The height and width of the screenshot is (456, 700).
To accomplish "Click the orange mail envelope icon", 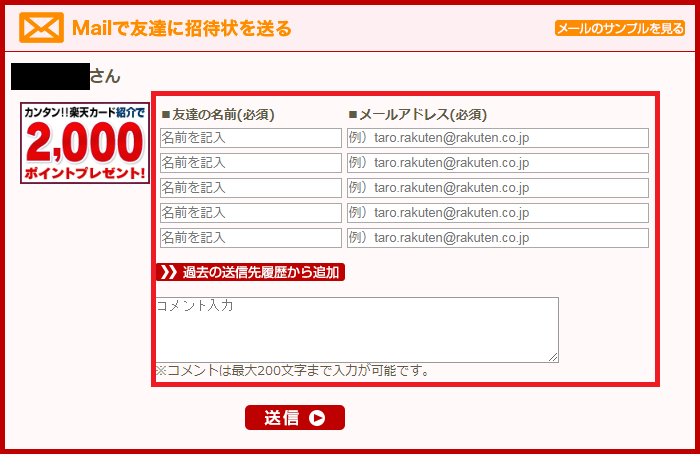I will click(x=42, y=28).
